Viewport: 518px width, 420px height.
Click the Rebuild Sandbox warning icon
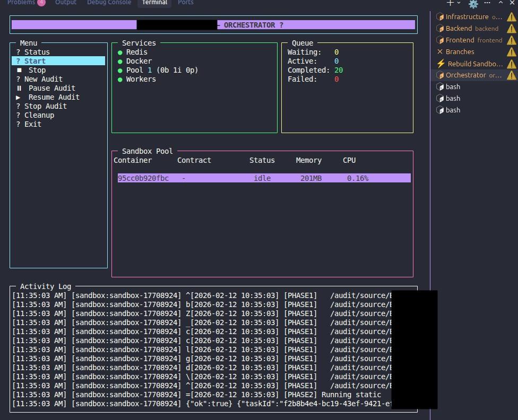[512, 64]
